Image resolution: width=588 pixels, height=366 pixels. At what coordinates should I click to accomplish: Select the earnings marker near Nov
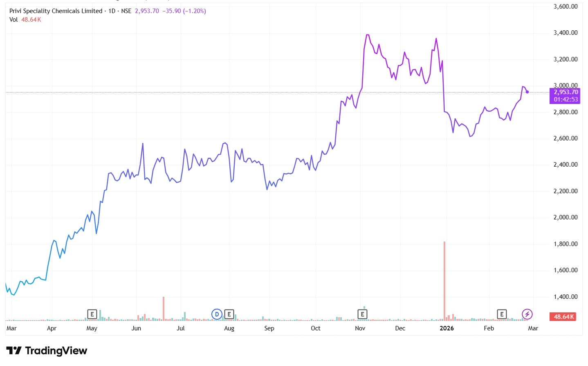coord(362,314)
